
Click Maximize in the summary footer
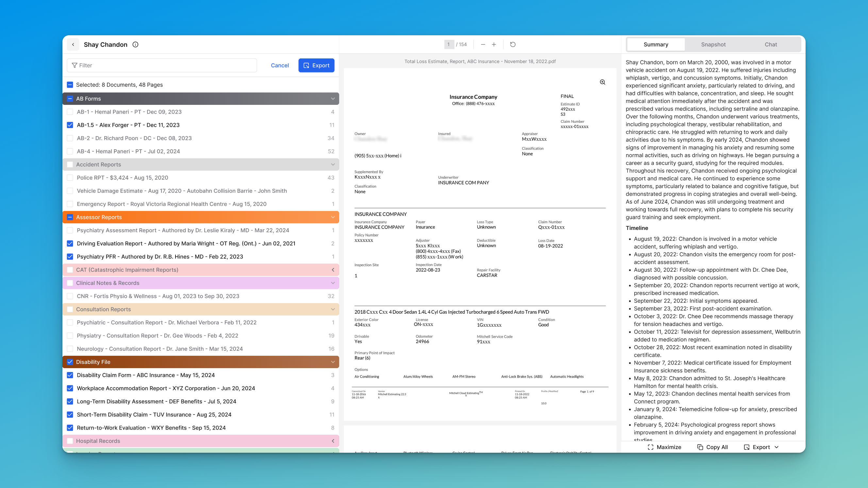(664, 447)
